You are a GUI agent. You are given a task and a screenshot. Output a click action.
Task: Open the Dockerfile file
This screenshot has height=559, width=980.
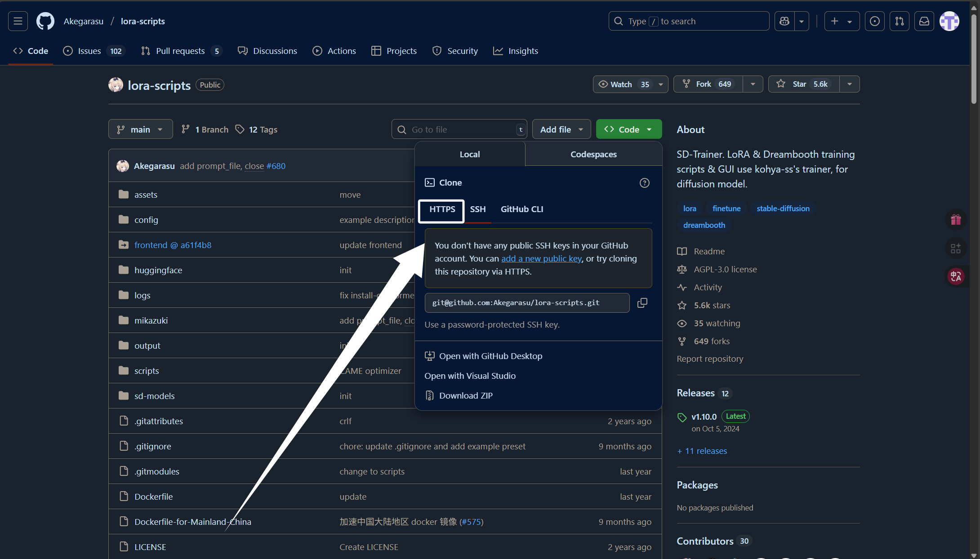153,497
